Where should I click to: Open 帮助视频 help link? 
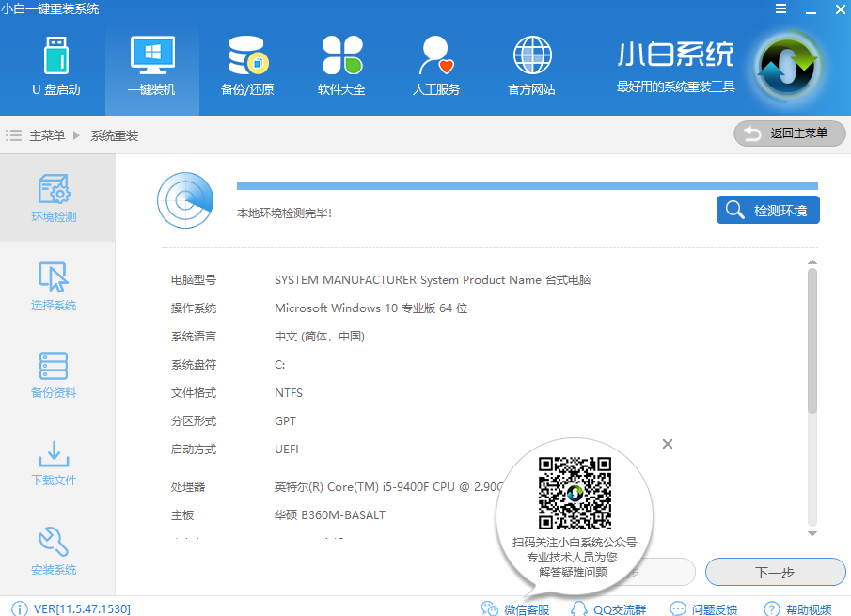[798, 609]
